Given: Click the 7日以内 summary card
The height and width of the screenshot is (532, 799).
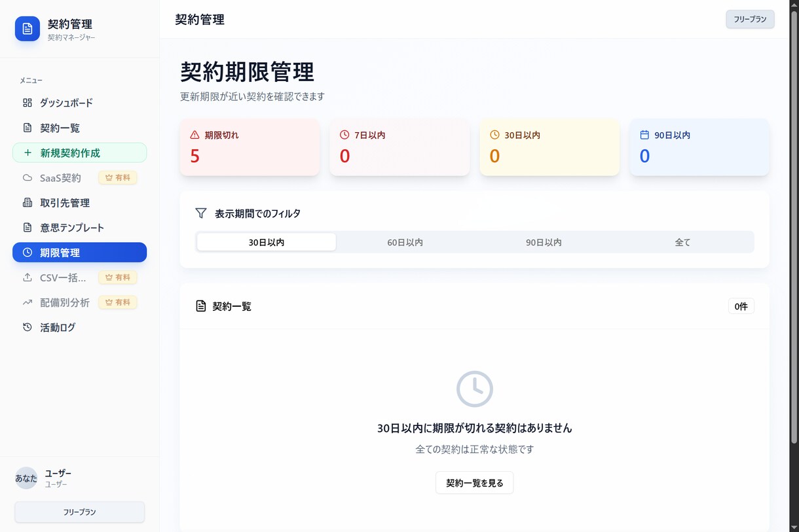Looking at the screenshot, I should (x=399, y=147).
